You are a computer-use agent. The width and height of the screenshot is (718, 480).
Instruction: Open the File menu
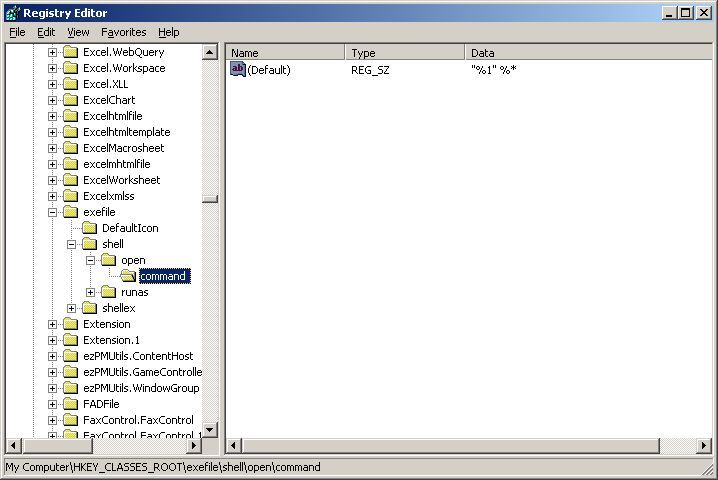pos(17,32)
